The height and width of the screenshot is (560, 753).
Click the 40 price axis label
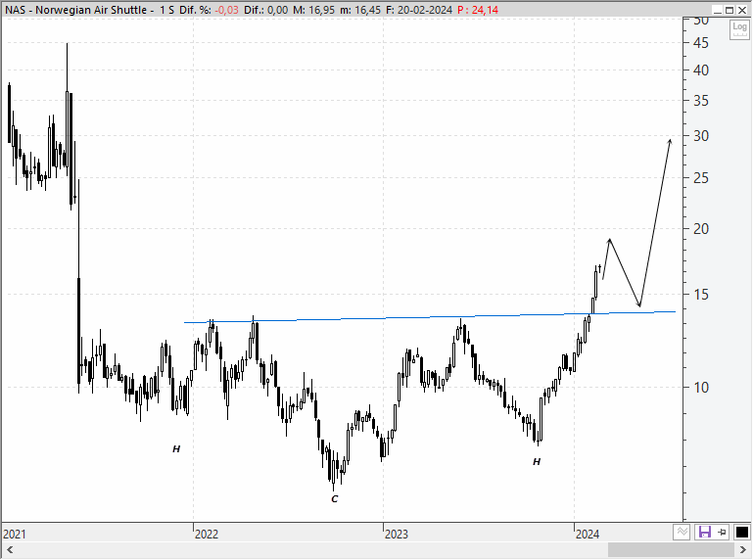pyautogui.click(x=701, y=70)
